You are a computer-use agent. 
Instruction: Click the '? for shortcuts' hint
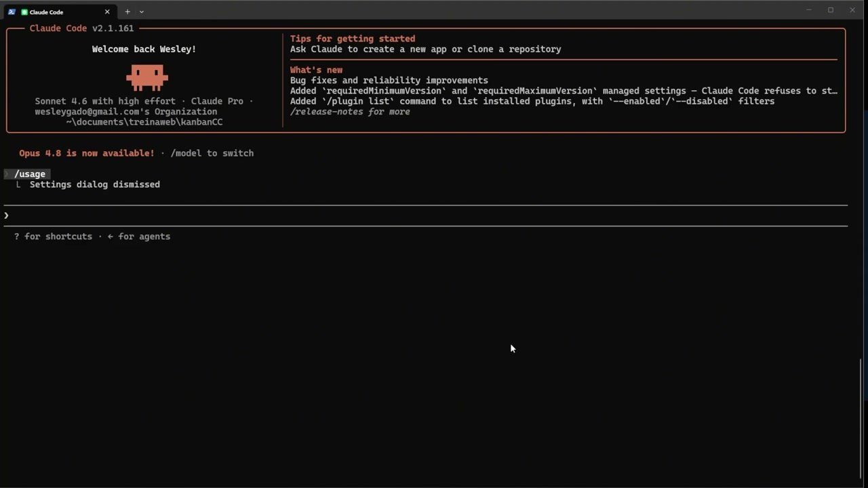tap(53, 237)
